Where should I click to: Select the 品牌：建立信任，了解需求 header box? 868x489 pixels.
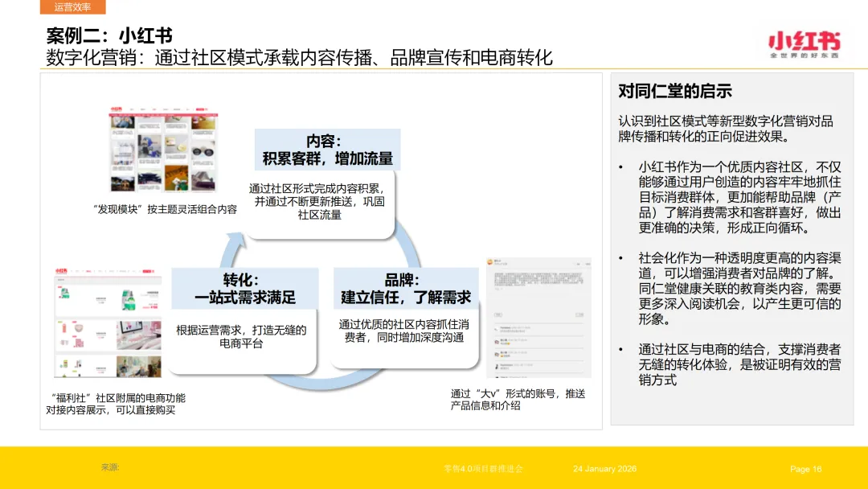pyautogui.click(x=406, y=289)
